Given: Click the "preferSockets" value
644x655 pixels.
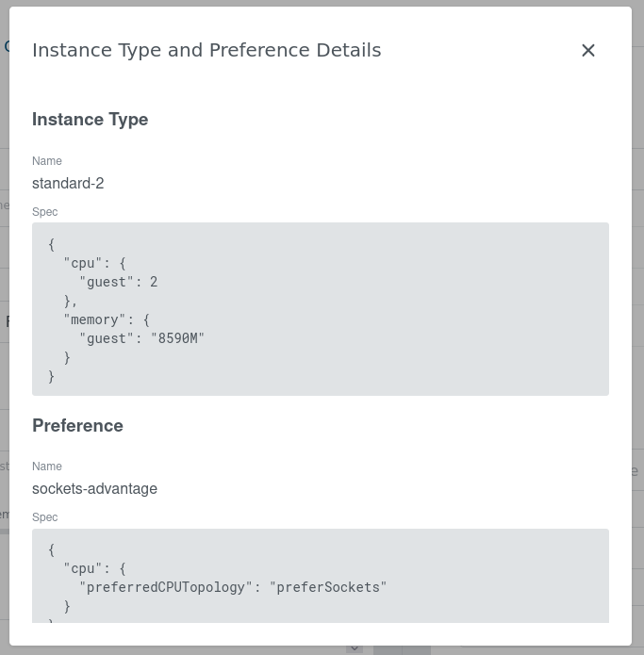Looking at the screenshot, I should click(x=328, y=587).
